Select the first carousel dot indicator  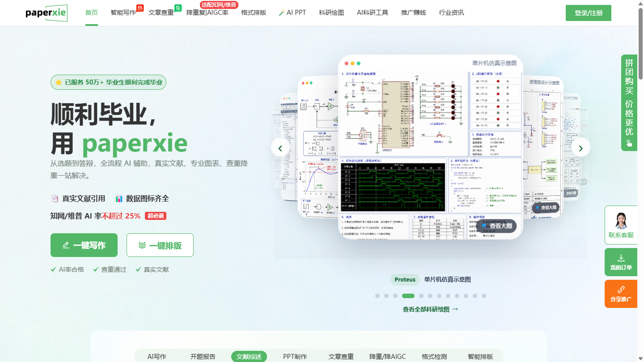pos(377,296)
